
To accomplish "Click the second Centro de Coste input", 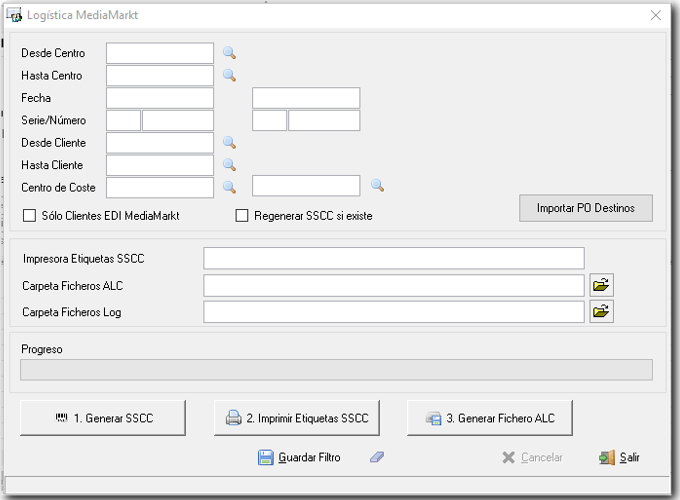I will 306,186.
